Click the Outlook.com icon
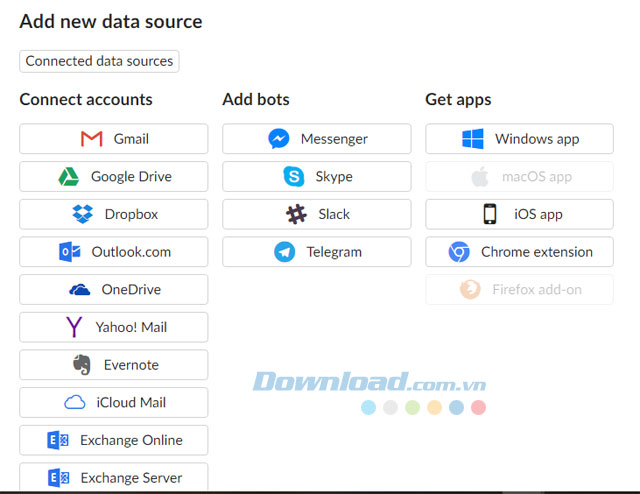This screenshot has height=494, width=640. point(69,252)
